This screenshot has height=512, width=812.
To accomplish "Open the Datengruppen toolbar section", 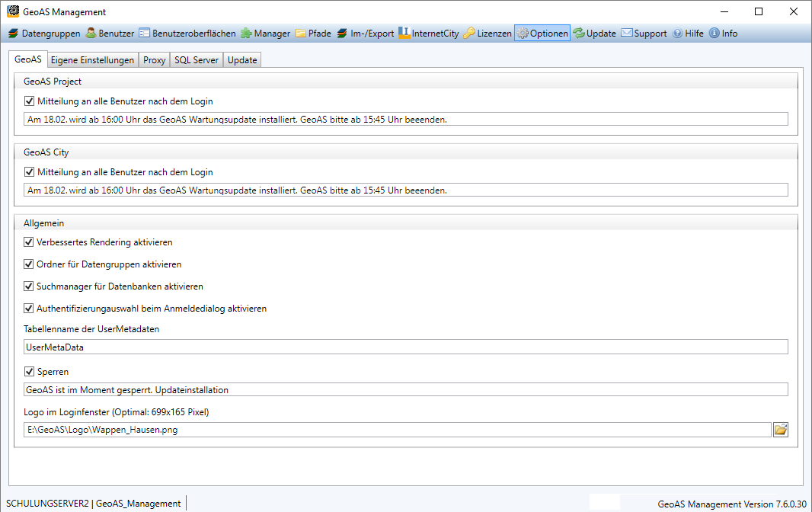I will [x=44, y=34].
